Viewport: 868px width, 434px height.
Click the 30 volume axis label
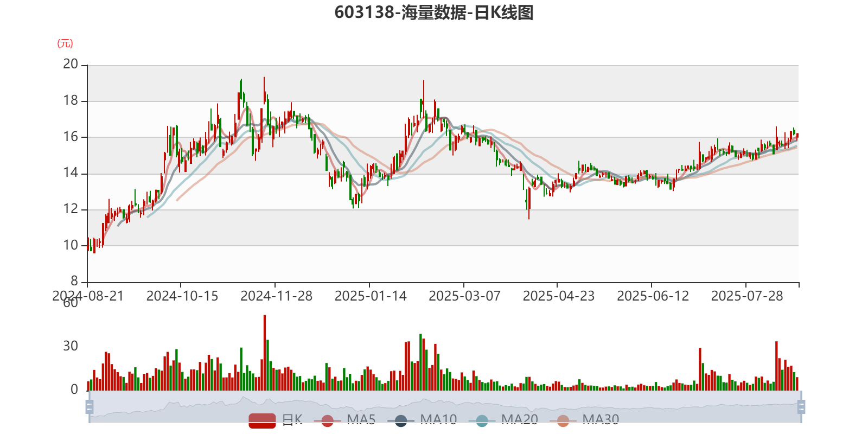(71, 346)
